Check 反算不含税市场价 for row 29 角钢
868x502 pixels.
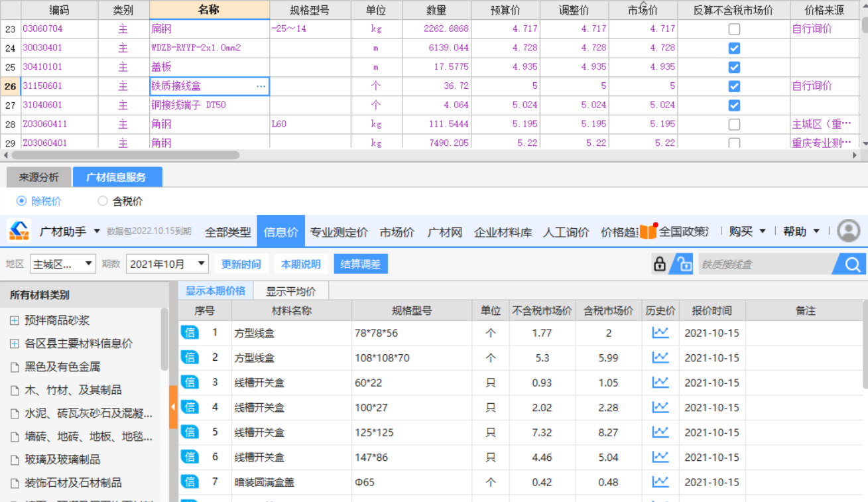[734, 143]
